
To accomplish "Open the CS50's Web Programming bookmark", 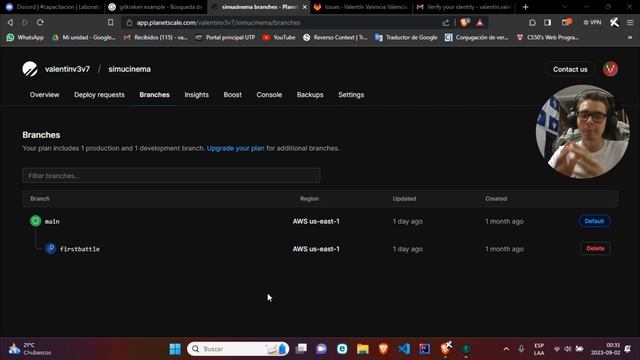I will click(x=547, y=37).
